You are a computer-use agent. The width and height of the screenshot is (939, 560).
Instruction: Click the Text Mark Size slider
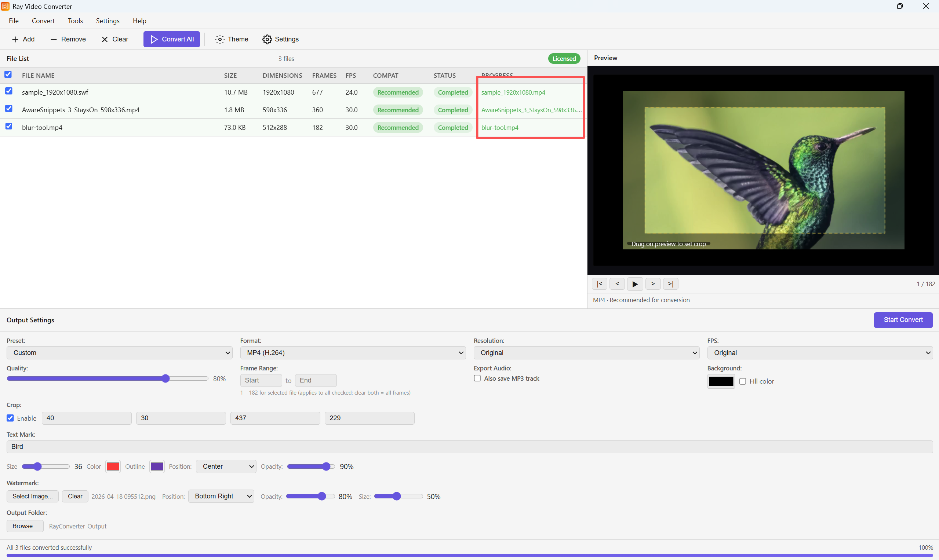(46, 466)
